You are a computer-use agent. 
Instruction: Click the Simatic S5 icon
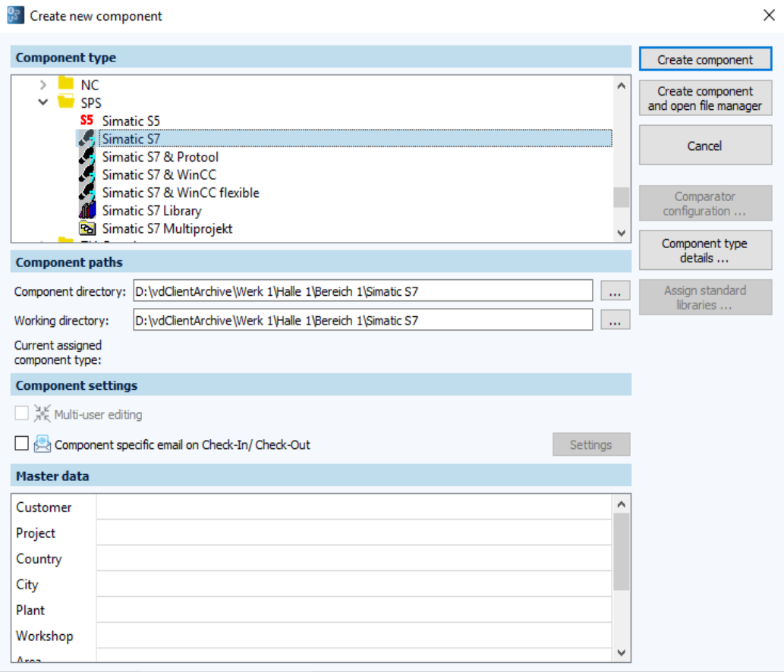coord(87,121)
